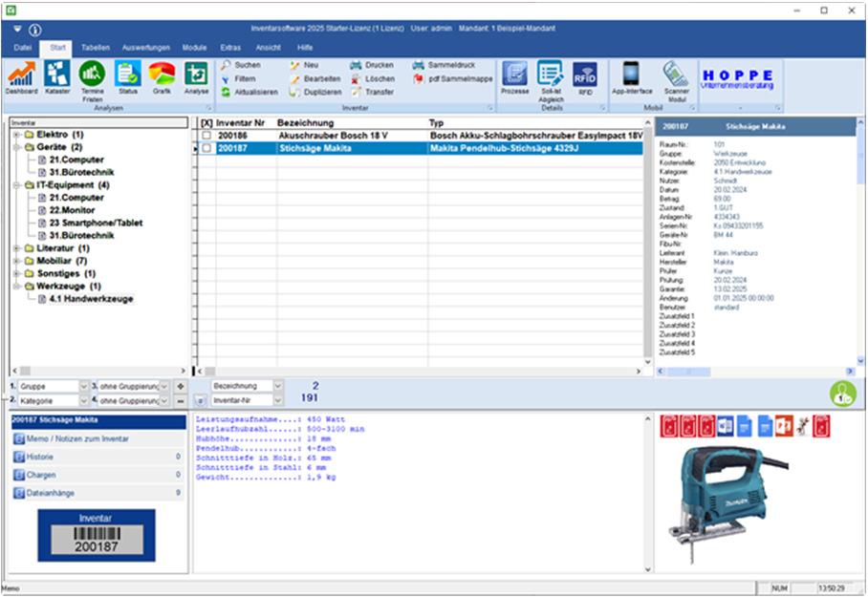Open the Dateianhänge section
This screenshot has width=868, height=597.
tap(98, 493)
